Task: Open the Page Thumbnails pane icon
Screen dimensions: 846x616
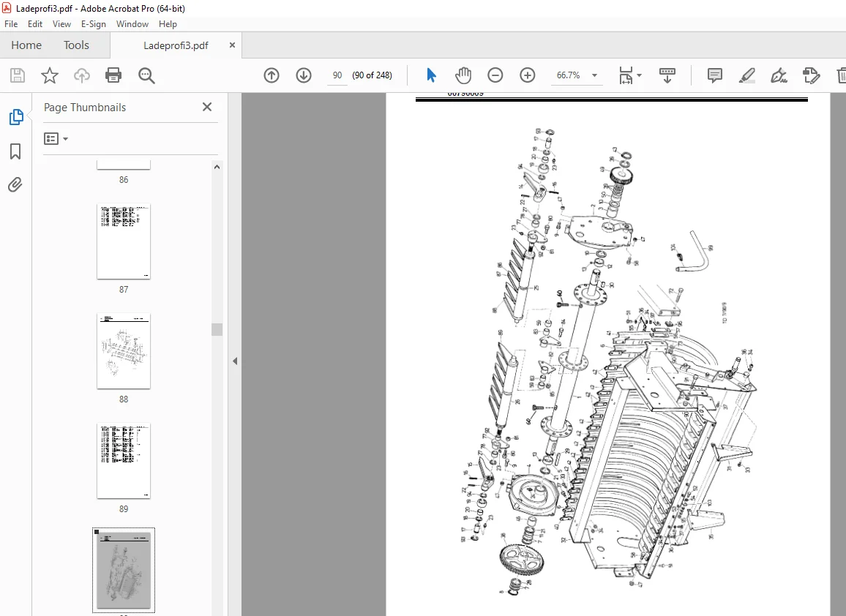Action: pos(15,117)
